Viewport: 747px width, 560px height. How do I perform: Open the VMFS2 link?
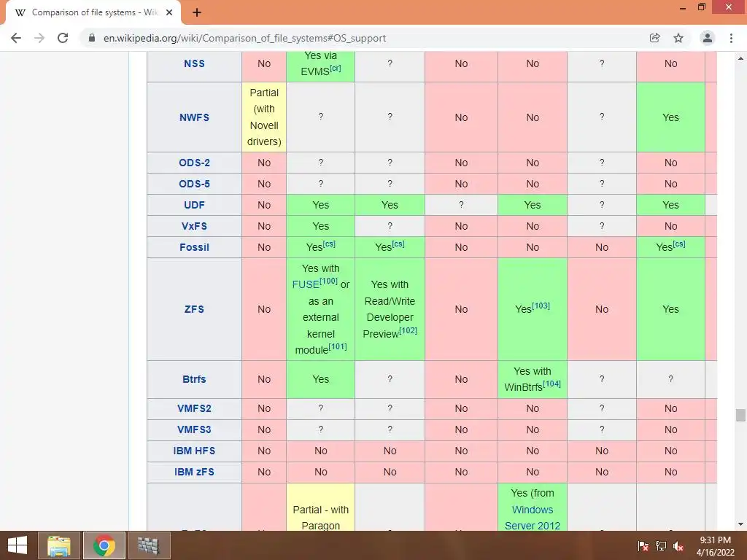point(194,408)
